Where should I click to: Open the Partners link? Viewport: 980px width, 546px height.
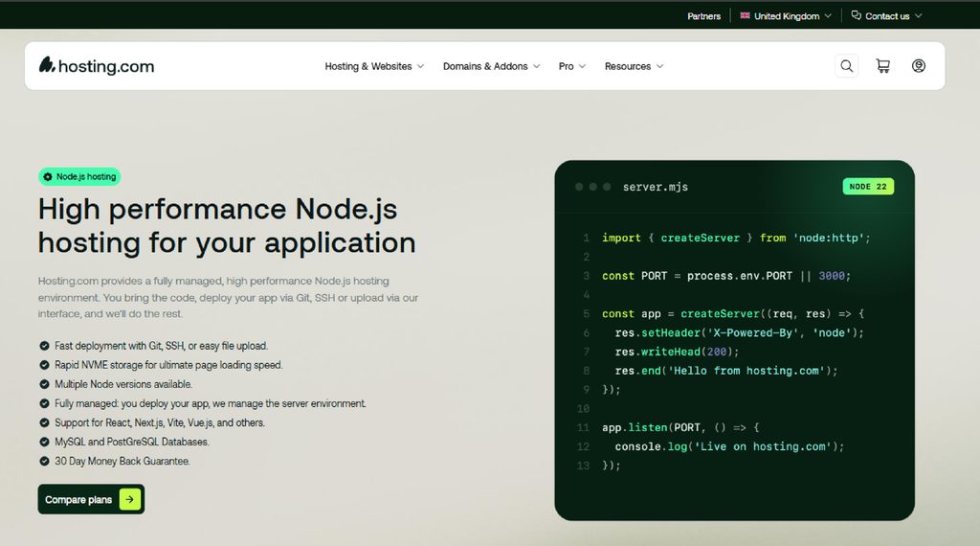point(703,16)
